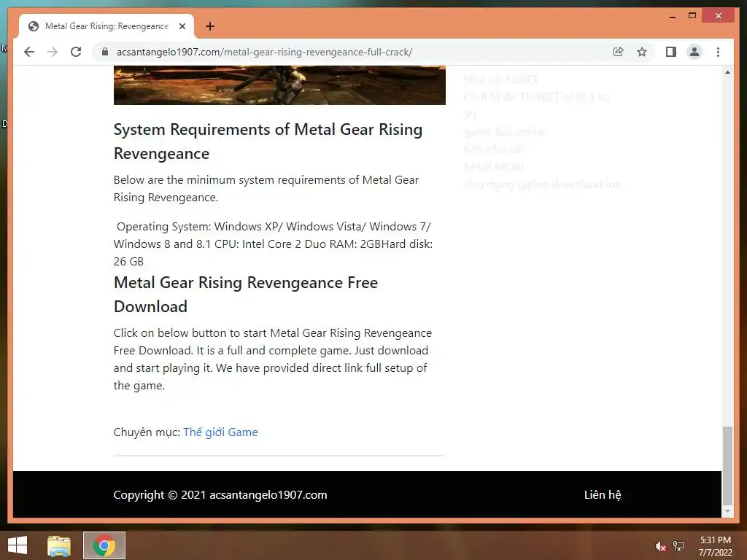The width and height of the screenshot is (747, 560).
Task: Click the 'Operating System: Windows XP' text
Action: (273, 244)
